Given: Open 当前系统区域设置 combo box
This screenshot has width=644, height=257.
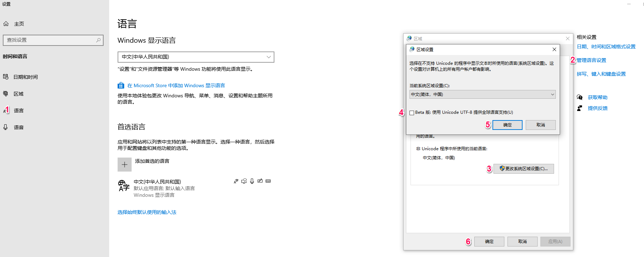Looking at the screenshot, I should click(x=483, y=95).
